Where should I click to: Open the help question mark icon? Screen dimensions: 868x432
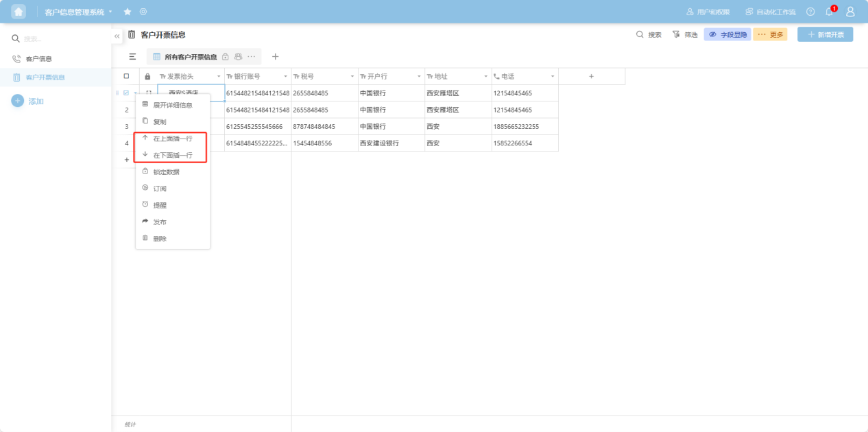(810, 12)
